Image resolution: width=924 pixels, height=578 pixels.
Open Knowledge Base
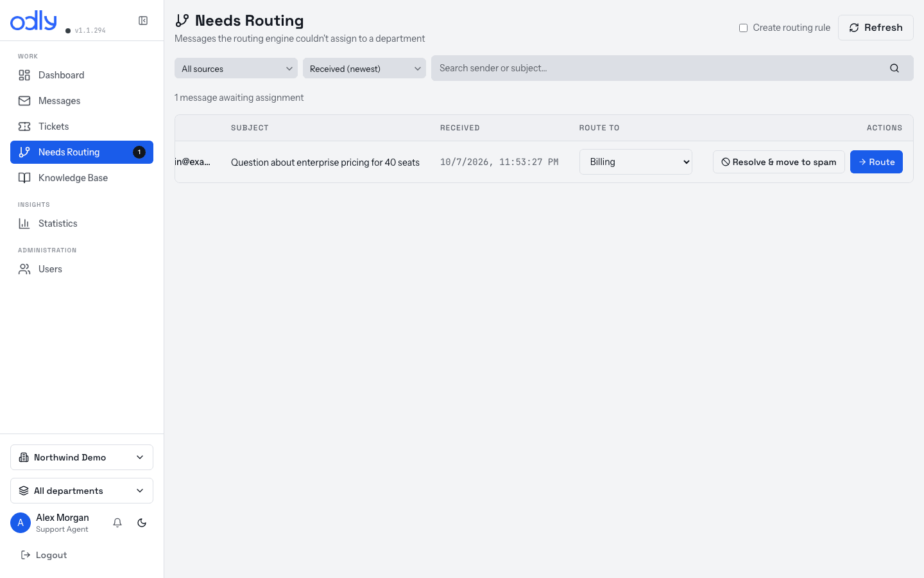(x=81, y=178)
